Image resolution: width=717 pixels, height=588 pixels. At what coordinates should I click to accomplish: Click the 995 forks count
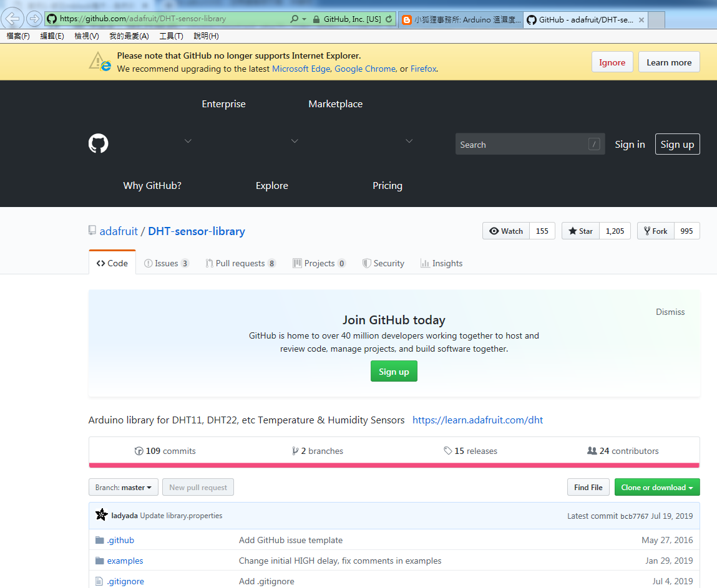pyautogui.click(x=687, y=231)
